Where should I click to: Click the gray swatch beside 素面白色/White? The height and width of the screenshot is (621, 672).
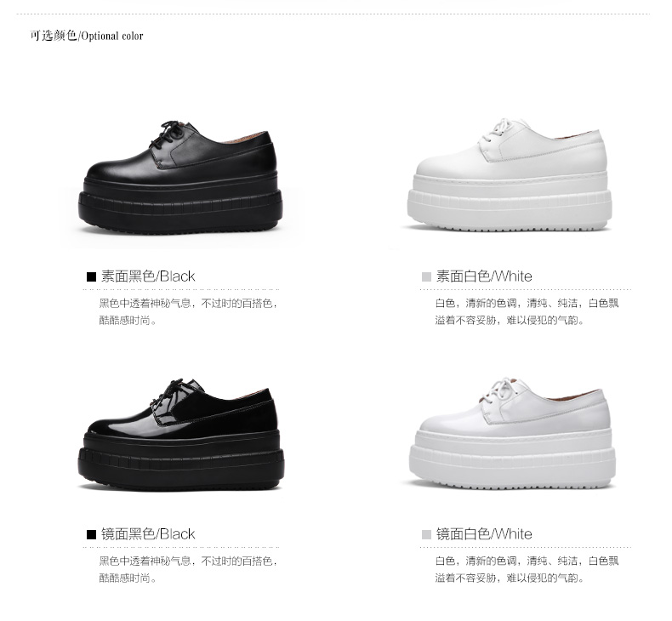(426, 276)
